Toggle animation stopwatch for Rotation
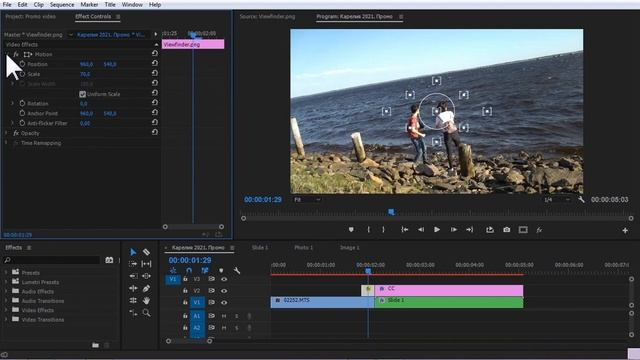This screenshot has width=640, height=360. tap(22, 103)
